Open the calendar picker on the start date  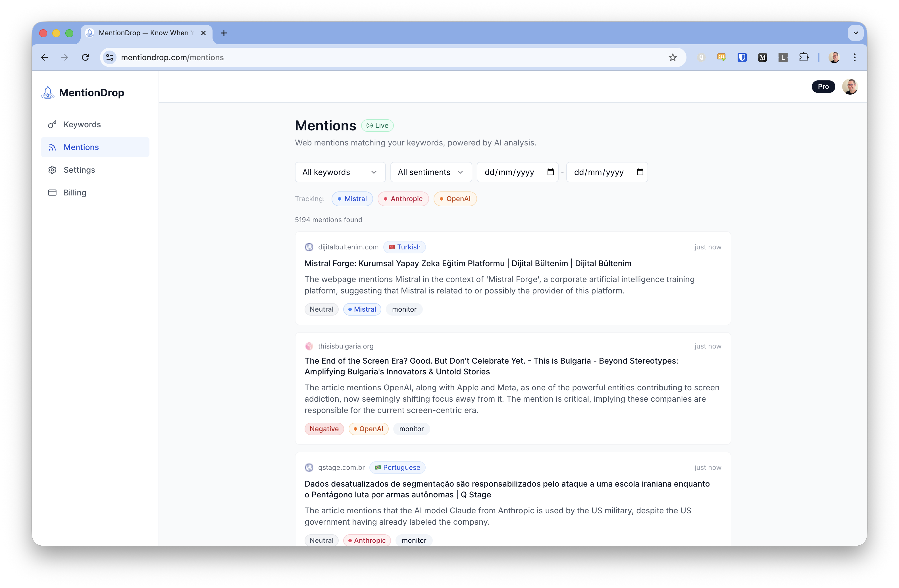click(550, 172)
